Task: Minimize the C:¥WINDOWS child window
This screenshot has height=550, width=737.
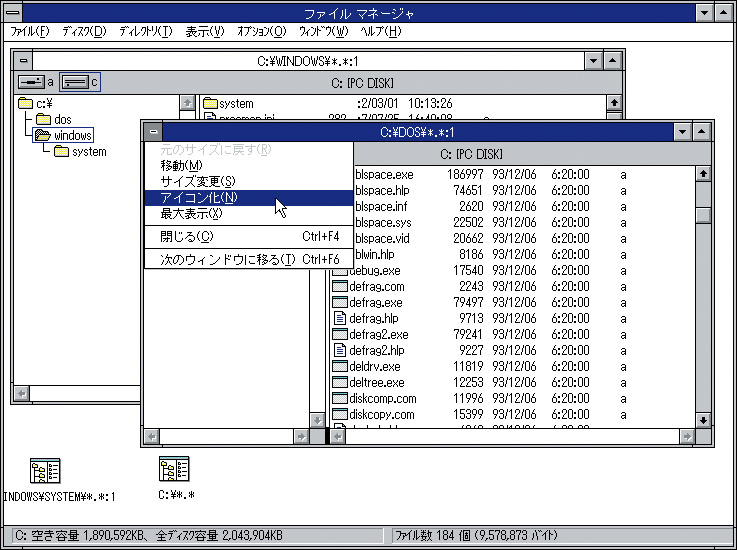Action: [593, 61]
